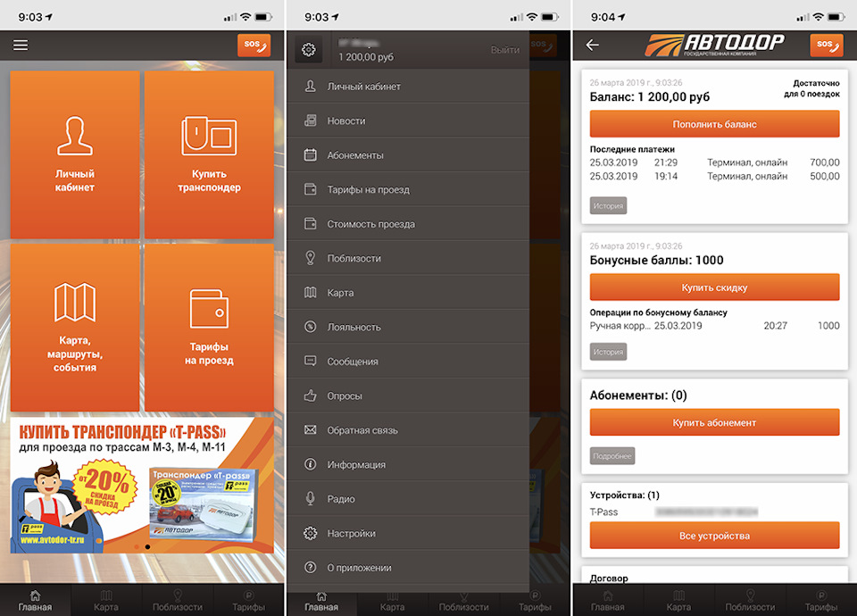Viewport: 857px width, 616px height.
Task: Open the Тарифы на проезд tile
Action: tap(209, 328)
